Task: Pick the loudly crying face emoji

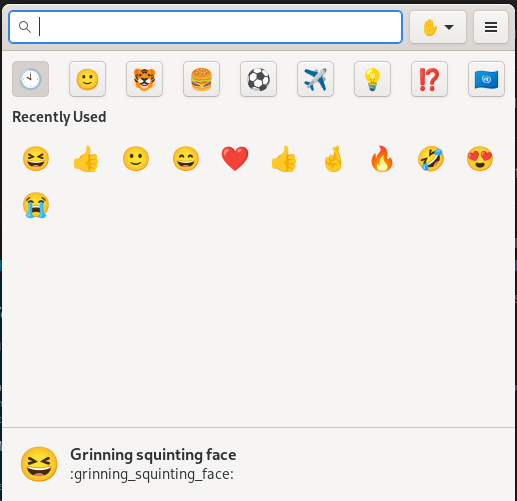Action: pyautogui.click(x=36, y=205)
